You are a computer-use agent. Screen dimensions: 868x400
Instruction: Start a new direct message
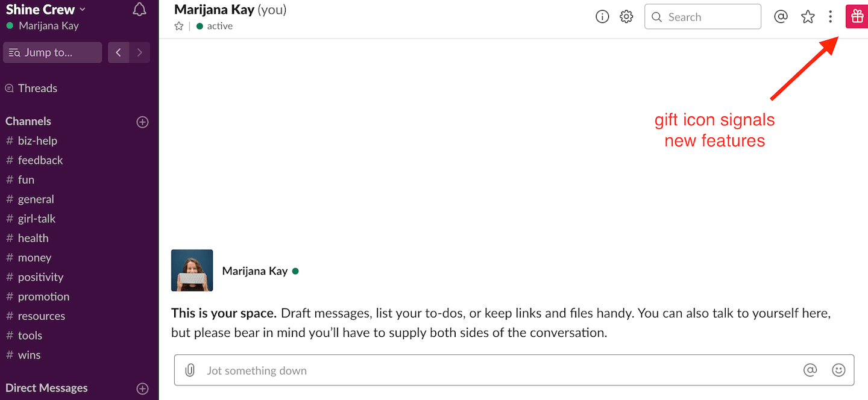click(142, 389)
